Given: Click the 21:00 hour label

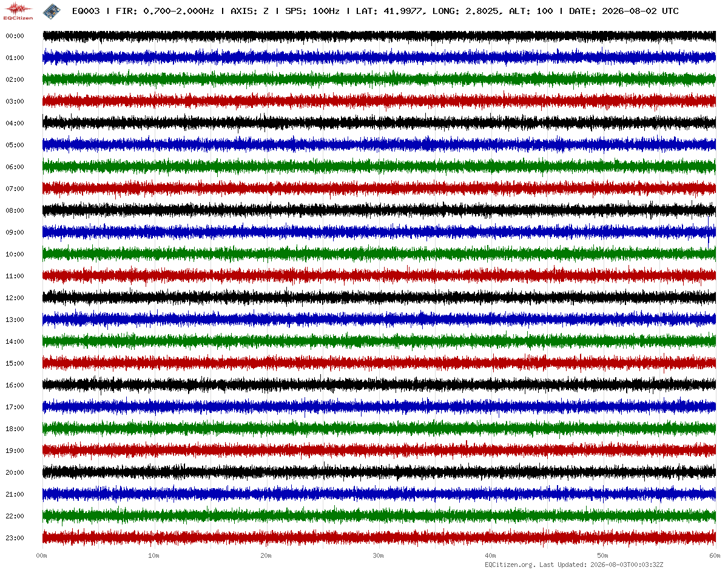Looking at the screenshot, I should click(x=15, y=495).
